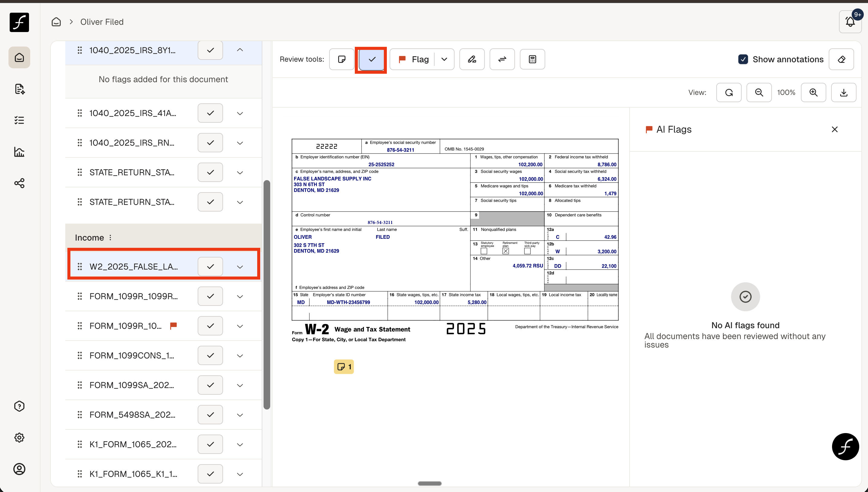This screenshot has height=492, width=868.
Task: Expand the FORM_5498SA_202 document row
Action: point(240,415)
